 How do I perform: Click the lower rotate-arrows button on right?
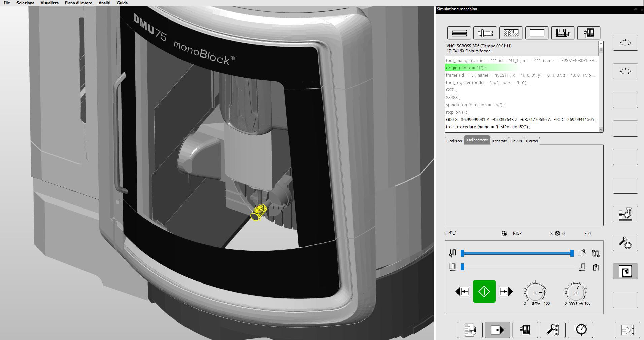point(625,71)
